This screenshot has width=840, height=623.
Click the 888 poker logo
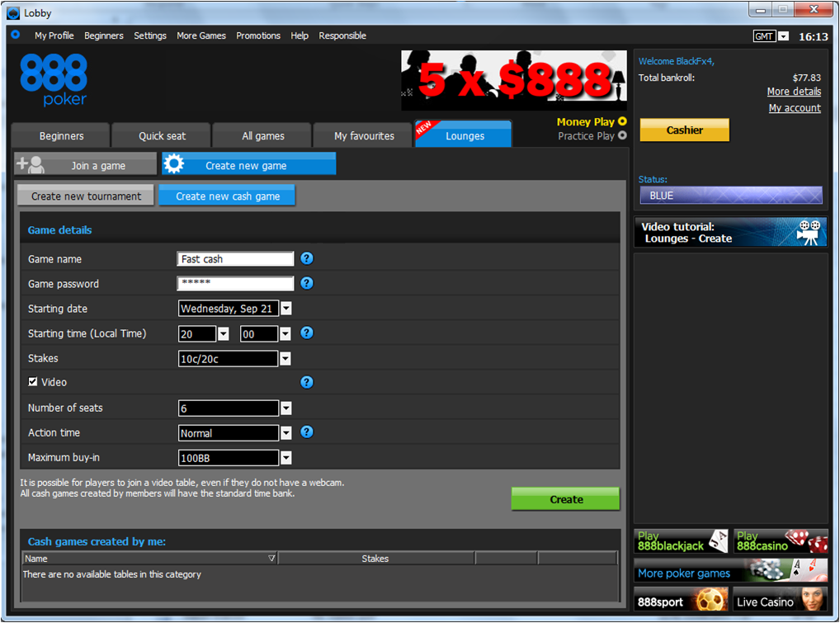[x=54, y=79]
